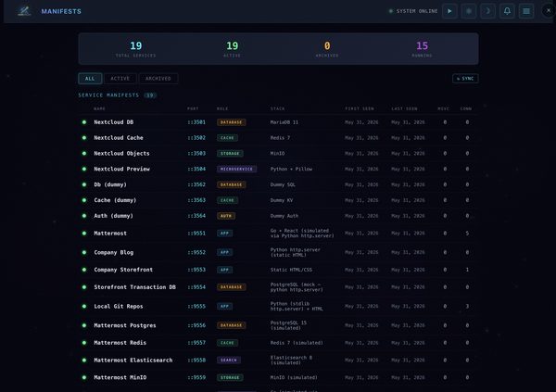Click the status dot for Local Git Repos
The width and height of the screenshot is (556, 392).
click(x=84, y=306)
